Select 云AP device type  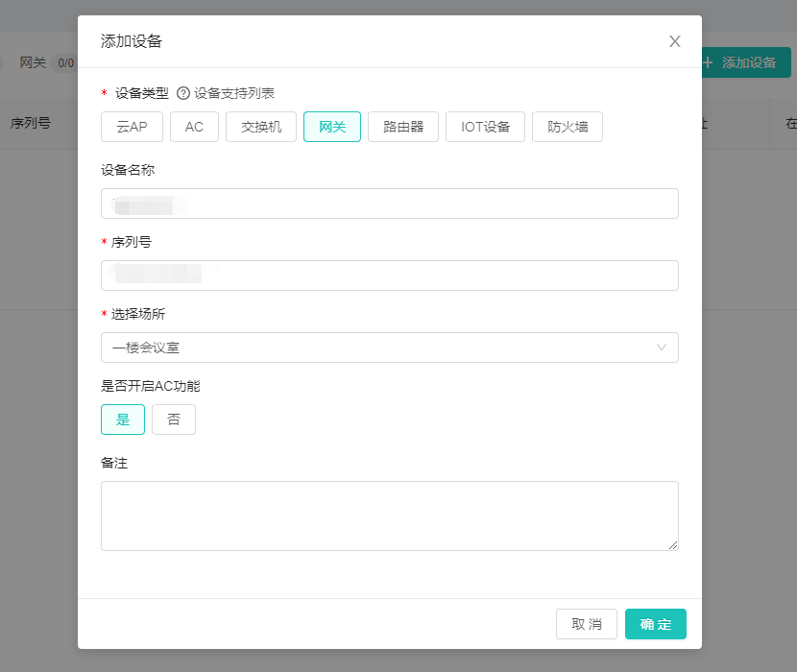132,127
